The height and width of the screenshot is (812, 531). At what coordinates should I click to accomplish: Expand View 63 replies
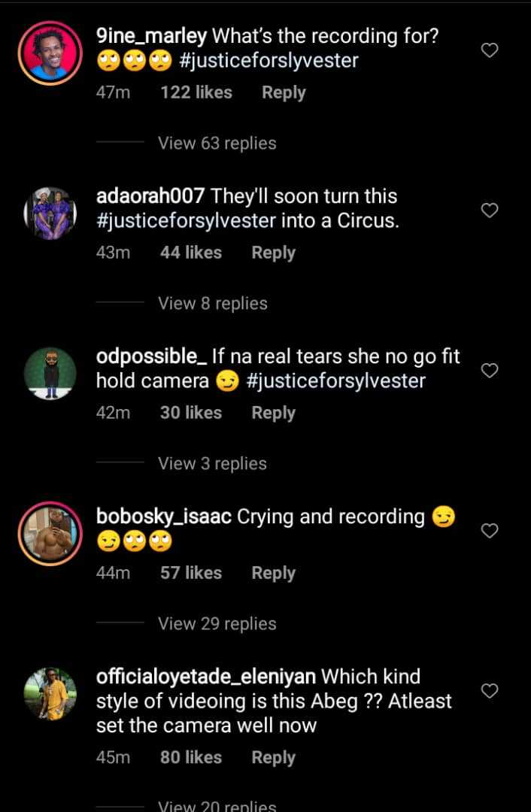pos(217,143)
